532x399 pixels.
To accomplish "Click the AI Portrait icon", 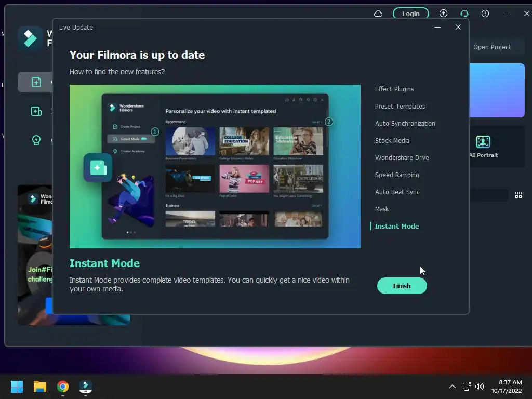I will point(483,142).
